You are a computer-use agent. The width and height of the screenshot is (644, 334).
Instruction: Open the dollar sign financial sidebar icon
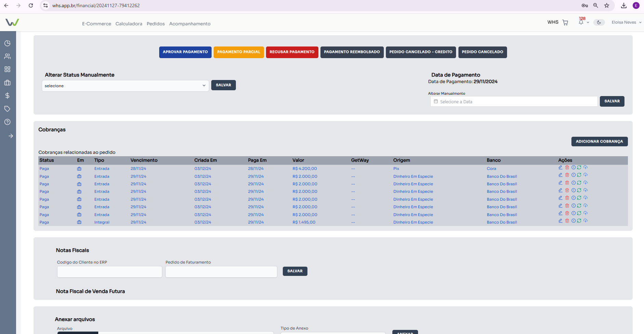point(7,96)
